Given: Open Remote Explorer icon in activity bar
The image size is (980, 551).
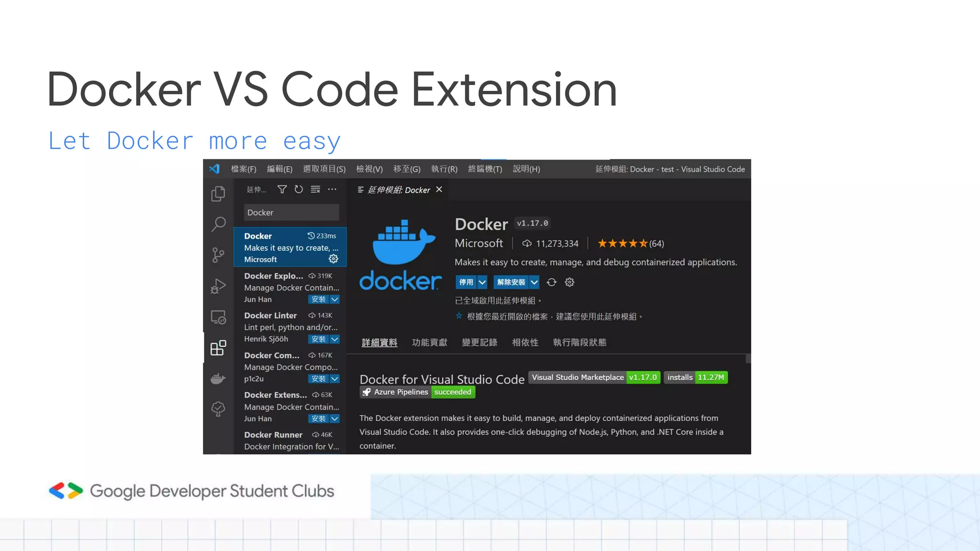Looking at the screenshot, I should coord(218,317).
